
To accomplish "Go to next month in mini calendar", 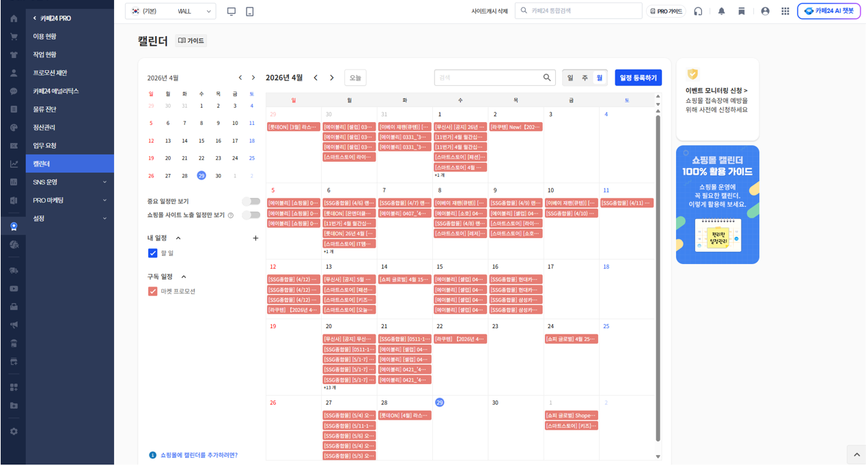I will [x=253, y=78].
